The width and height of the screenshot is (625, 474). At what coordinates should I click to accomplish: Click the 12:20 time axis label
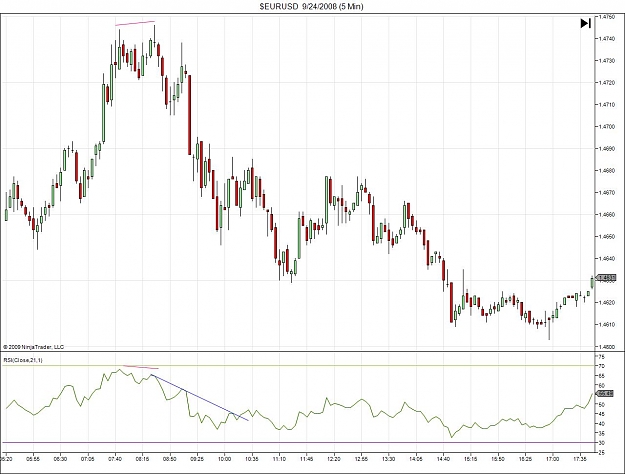pyautogui.click(x=334, y=459)
